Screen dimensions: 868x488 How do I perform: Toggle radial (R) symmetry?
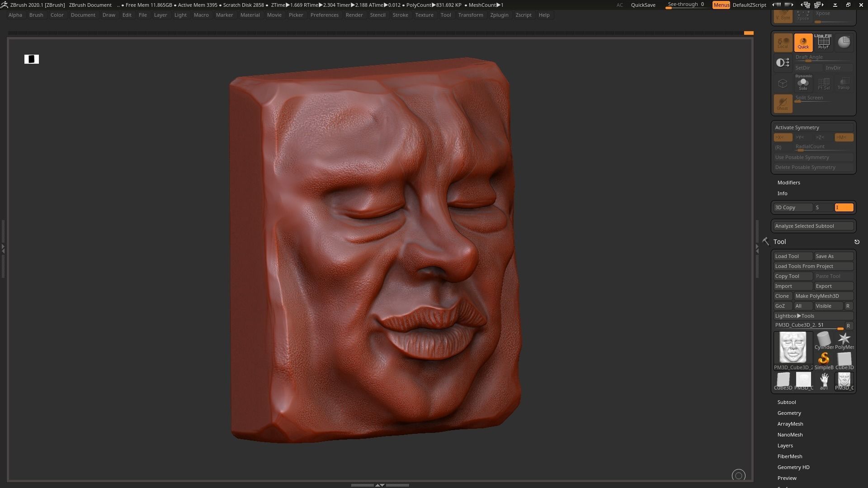783,147
